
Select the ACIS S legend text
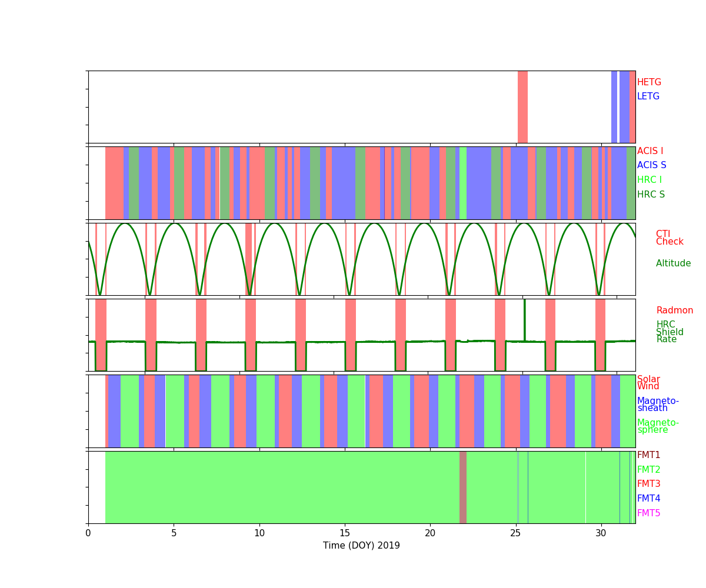pyautogui.click(x=651, y=165)
